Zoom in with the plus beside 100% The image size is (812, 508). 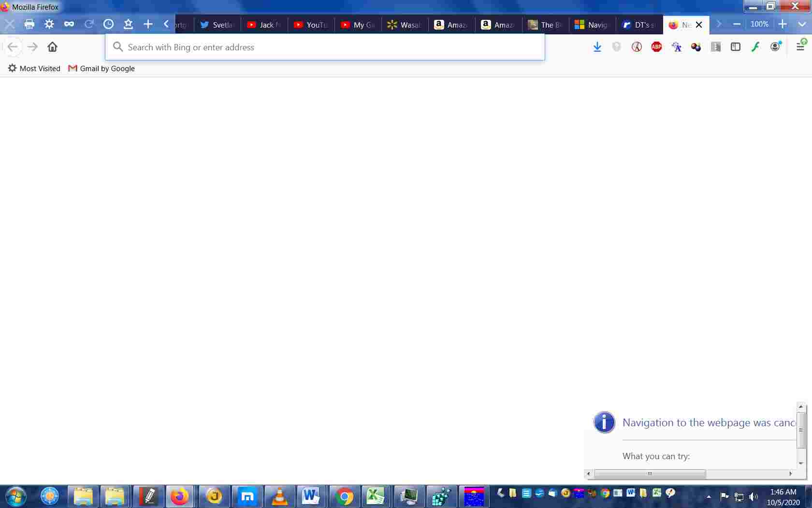783,24
